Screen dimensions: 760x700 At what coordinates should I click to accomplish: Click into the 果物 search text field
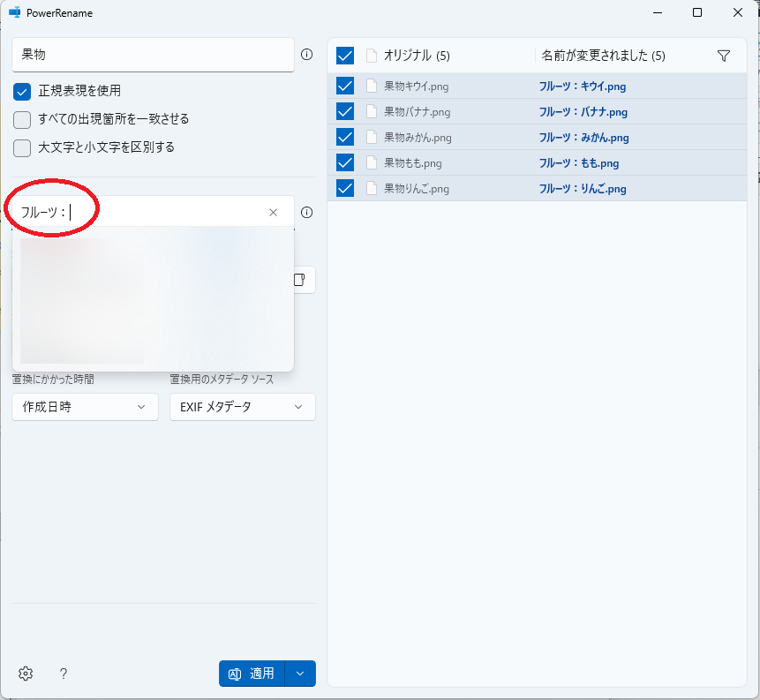[x=152, y=55]
